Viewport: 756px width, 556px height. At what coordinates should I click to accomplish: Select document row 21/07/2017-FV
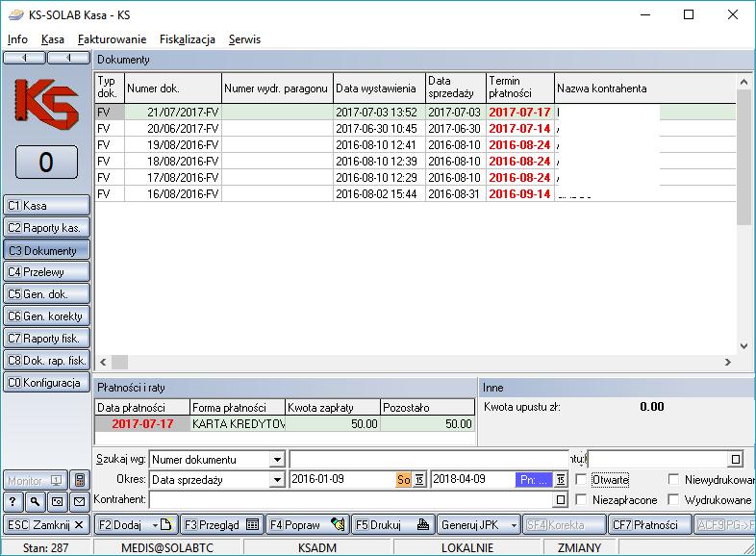416,112
